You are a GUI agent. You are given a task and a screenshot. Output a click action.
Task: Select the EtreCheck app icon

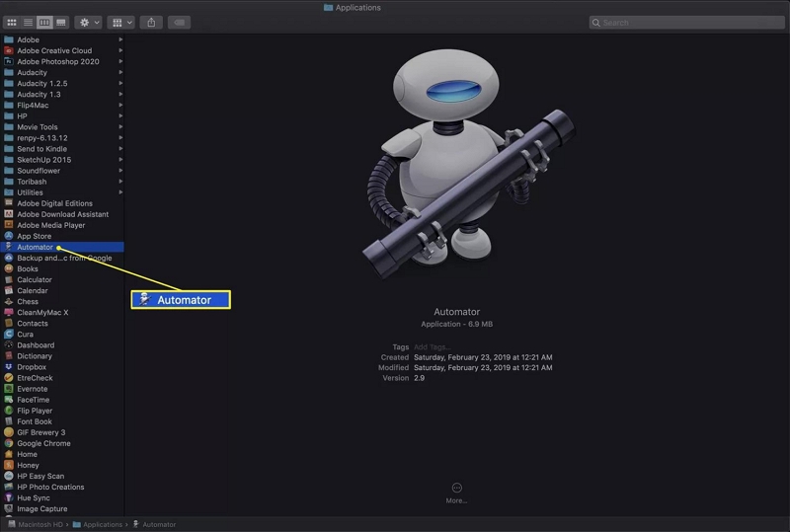(x=9, y=378)
